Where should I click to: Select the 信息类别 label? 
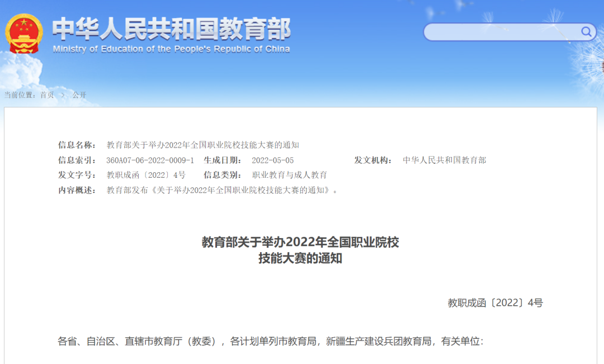[223, 175]
